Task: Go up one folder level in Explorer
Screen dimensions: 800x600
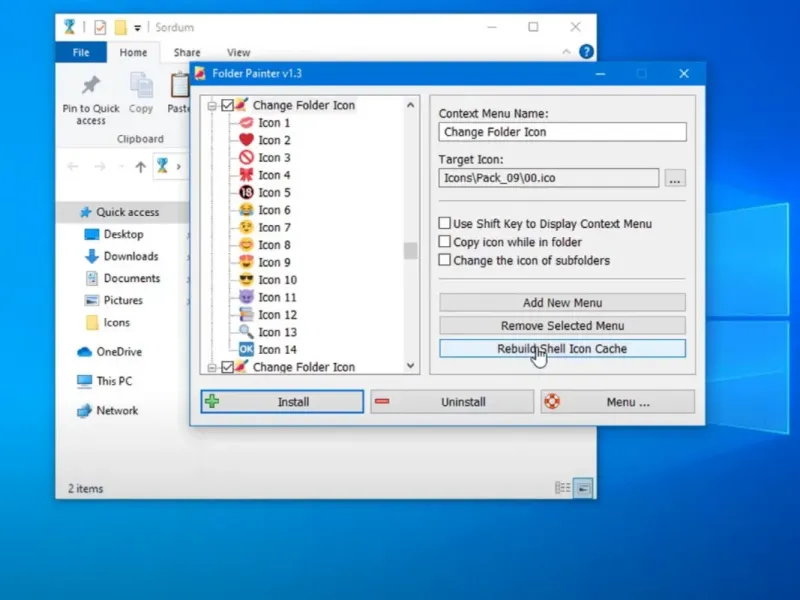Action: pyautogui.click(x=140, y=166)
